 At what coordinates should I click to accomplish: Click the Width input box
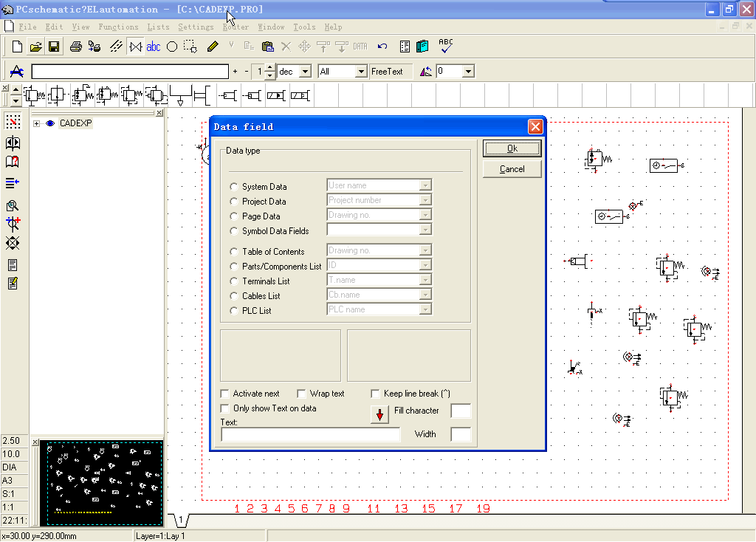461,434
